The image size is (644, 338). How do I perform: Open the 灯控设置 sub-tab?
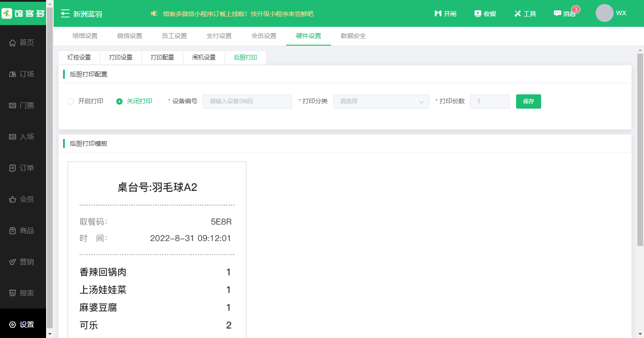79,58
